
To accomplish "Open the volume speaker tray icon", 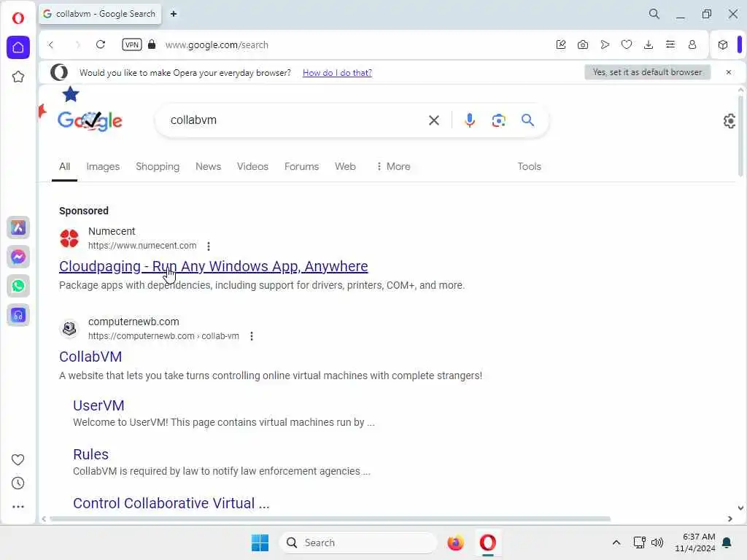I will click(x=657, y=542).
